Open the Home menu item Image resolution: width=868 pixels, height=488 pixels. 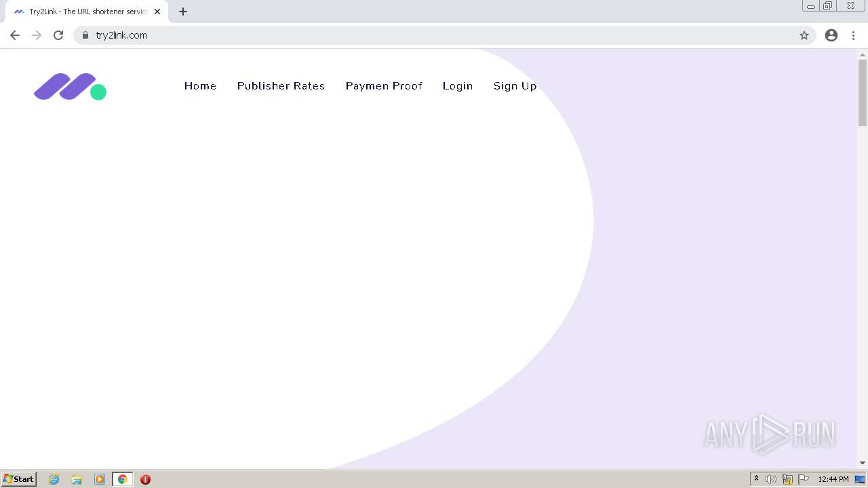(200, 86)
